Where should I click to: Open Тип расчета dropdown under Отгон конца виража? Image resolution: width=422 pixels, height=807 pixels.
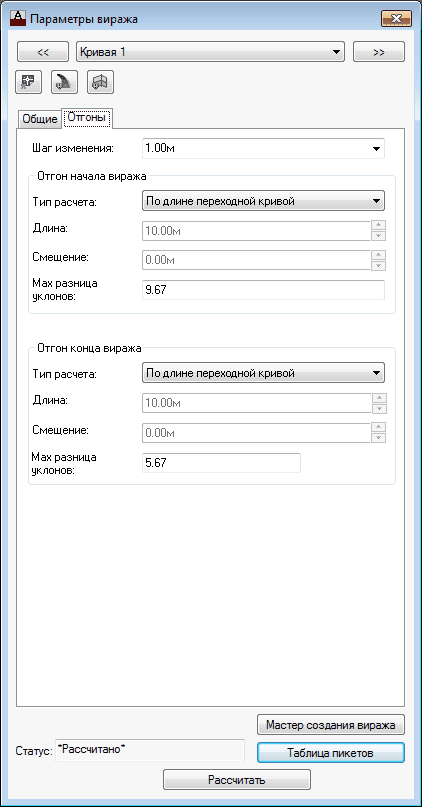coord(263,373)
